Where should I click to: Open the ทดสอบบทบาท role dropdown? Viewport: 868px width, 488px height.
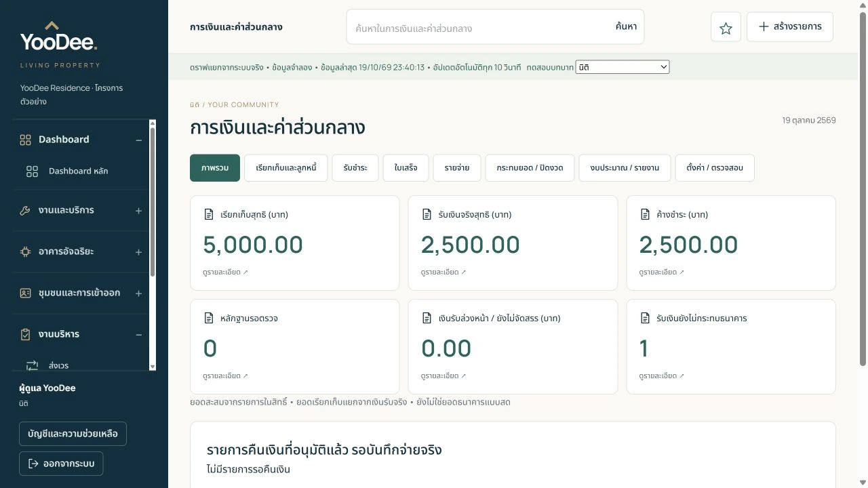(x=622, y=67)
